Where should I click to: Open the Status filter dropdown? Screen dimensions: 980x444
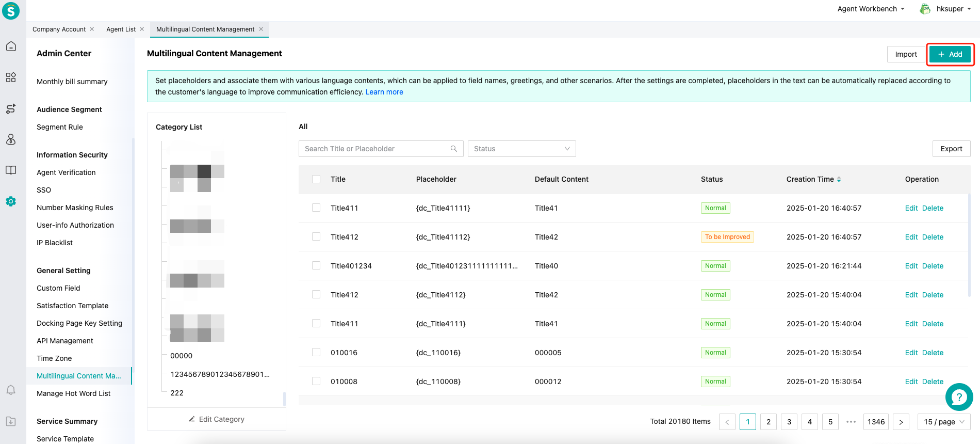521,149
